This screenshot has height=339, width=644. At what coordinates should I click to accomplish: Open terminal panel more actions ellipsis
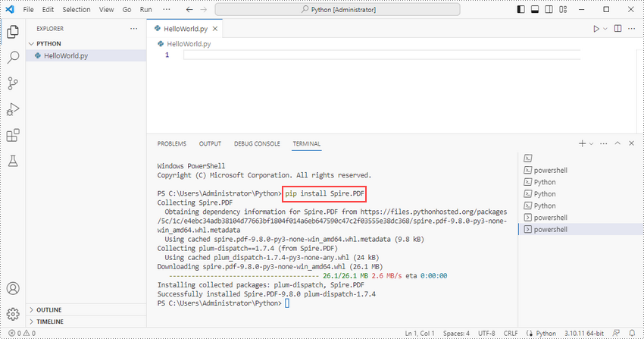point(603,143)
